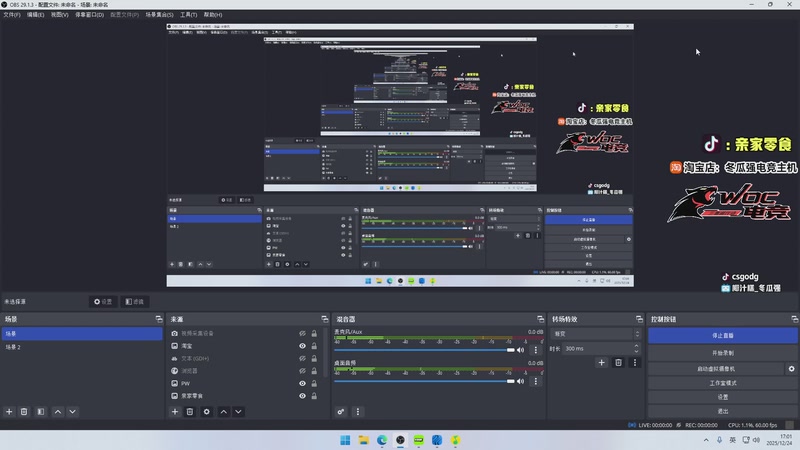Click the camera icon of 视频采集设备 source
The width and height of the screenshot is (800, 450).
[174, 333]
